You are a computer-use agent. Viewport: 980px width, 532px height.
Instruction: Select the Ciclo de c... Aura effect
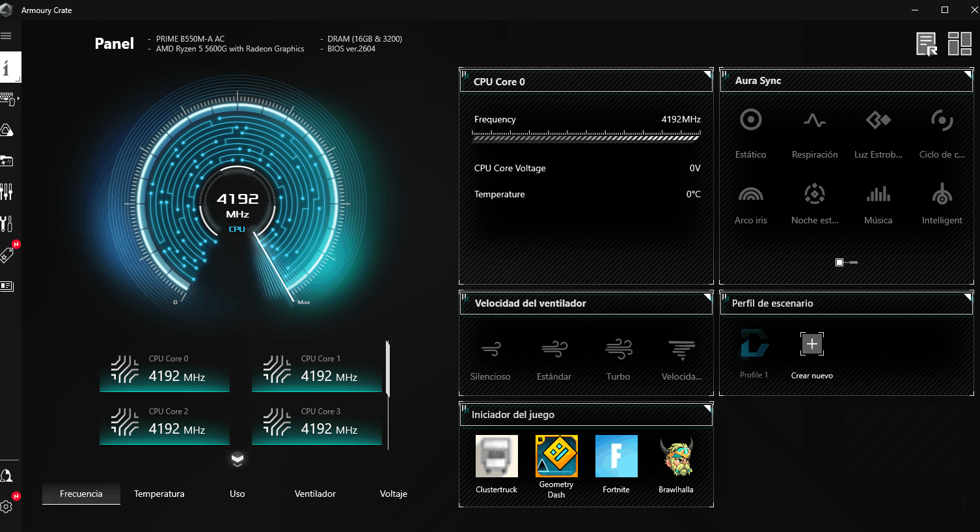(x=942, y=134)
